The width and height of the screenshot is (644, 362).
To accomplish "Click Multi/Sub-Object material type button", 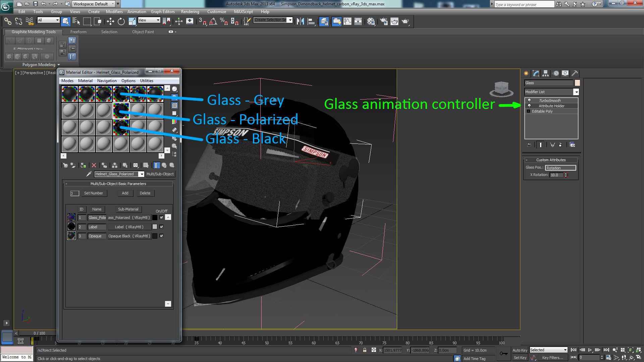I will (160, 174).
